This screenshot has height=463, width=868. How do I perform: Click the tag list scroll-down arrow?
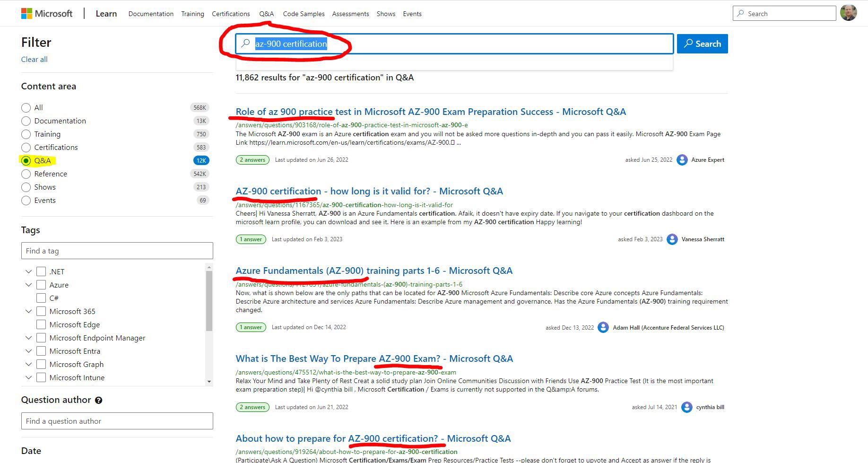click(209, 382)
